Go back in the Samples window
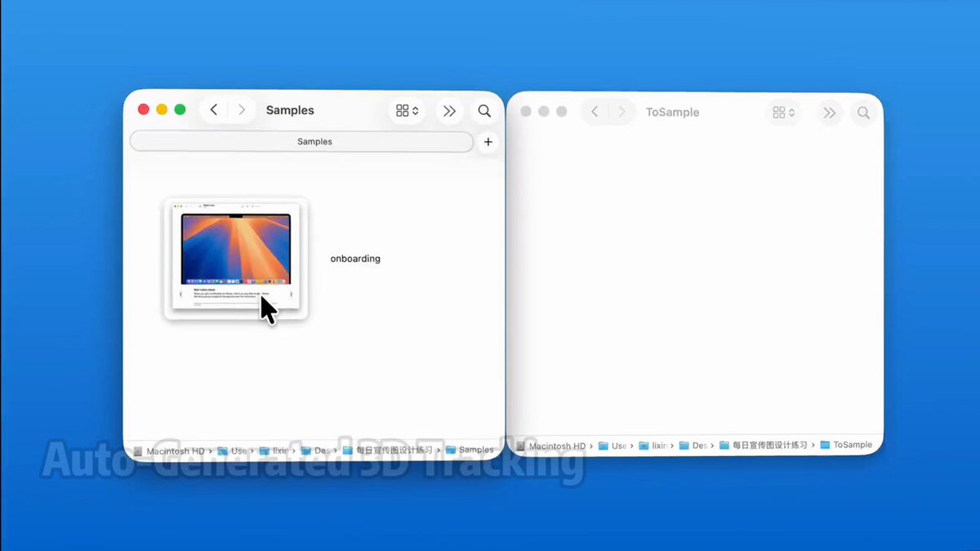Image resolution: width=980 pixels, height=551 pixels. pos(214,110)
